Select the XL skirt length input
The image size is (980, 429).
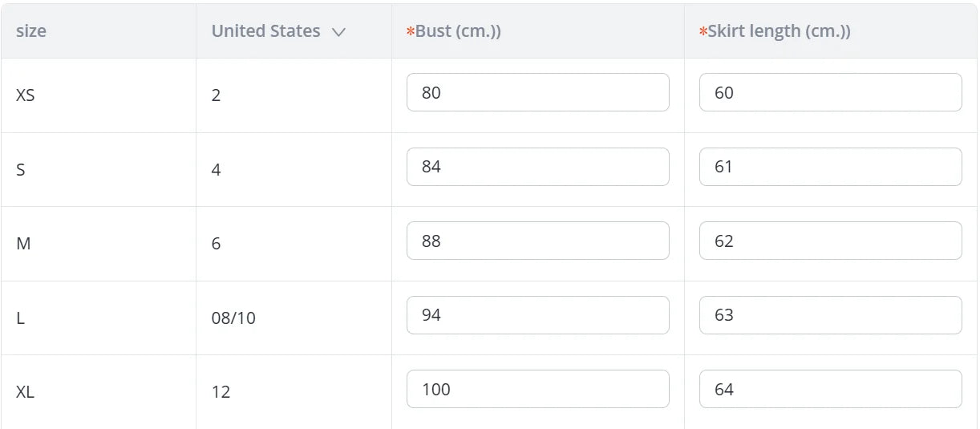pyautogui.click(x=830, y=389)
